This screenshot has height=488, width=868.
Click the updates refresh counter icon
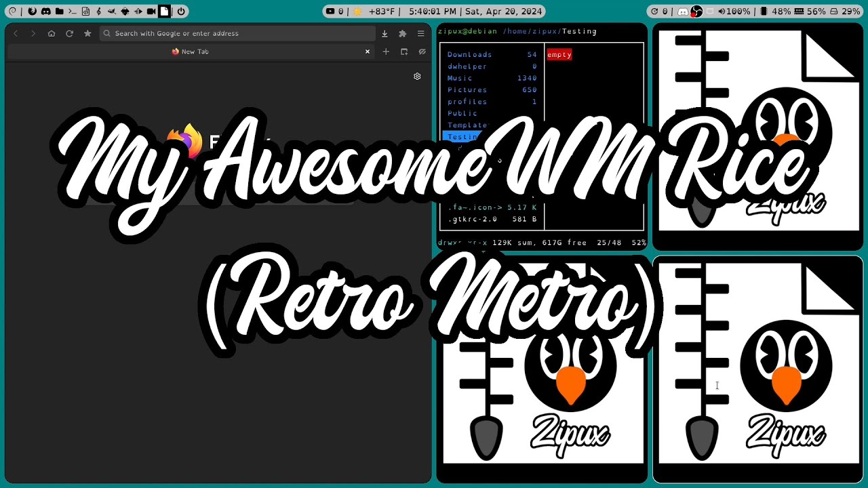[659, 12]
